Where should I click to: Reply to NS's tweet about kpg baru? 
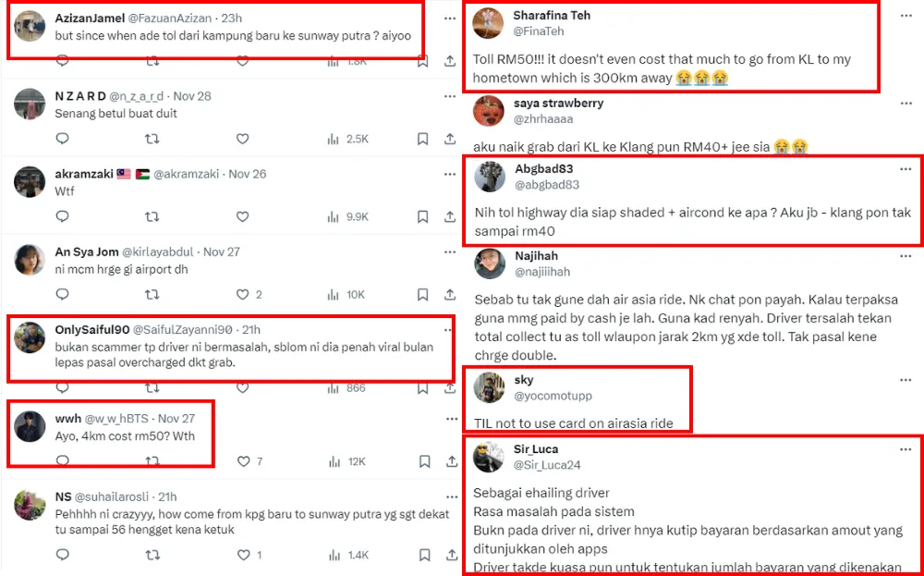pos(62,555)
